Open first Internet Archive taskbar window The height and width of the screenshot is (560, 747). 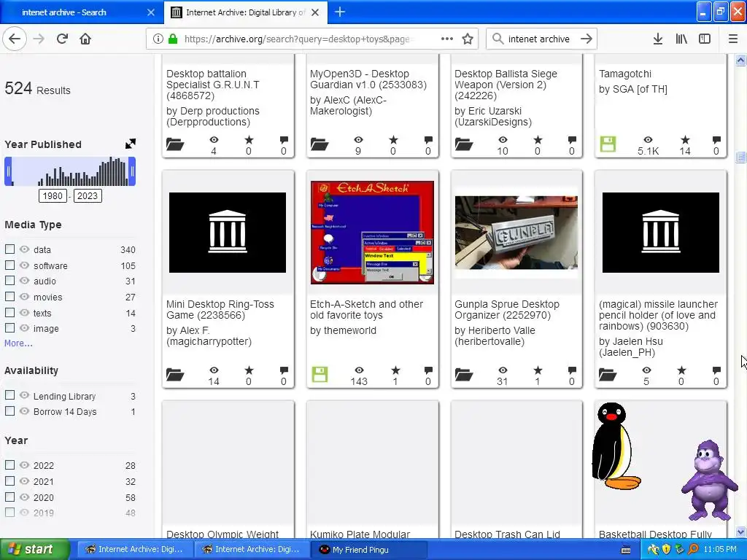(135, 550)
